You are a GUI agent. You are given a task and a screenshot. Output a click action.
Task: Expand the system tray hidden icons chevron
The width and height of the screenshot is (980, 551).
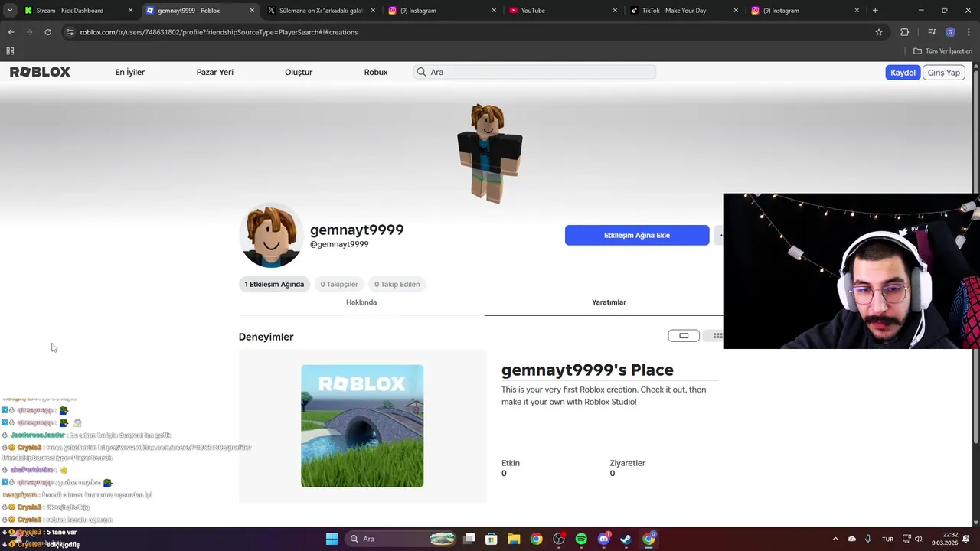(x=835, y=539)
